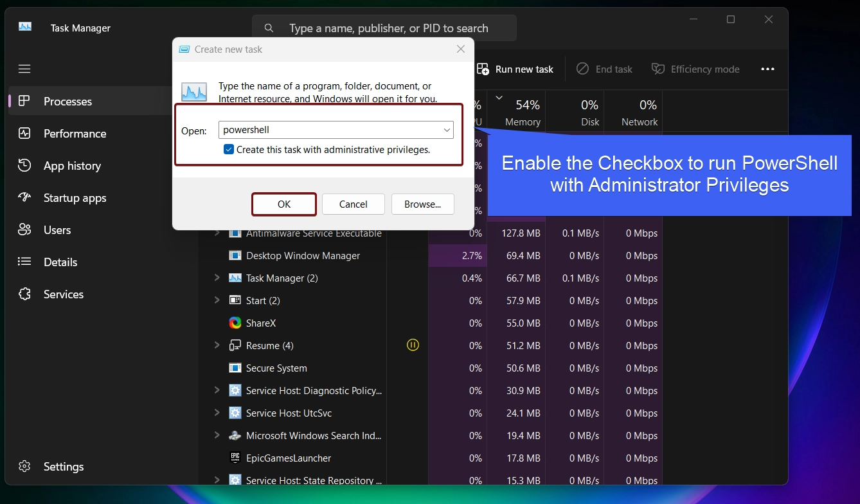
Task: Click OK in Create new task dialog
Action: coord(284,204)
